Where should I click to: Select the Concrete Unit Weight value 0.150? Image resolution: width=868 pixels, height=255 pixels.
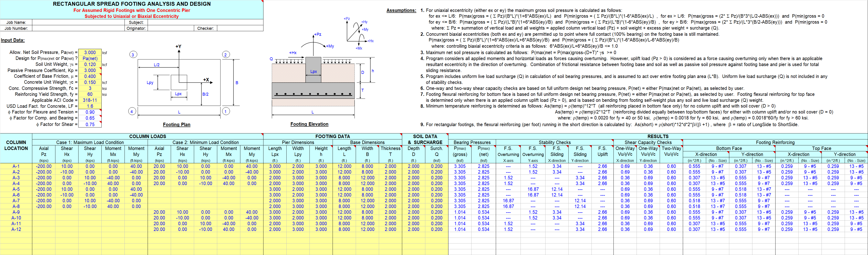(x=90, y=82)
